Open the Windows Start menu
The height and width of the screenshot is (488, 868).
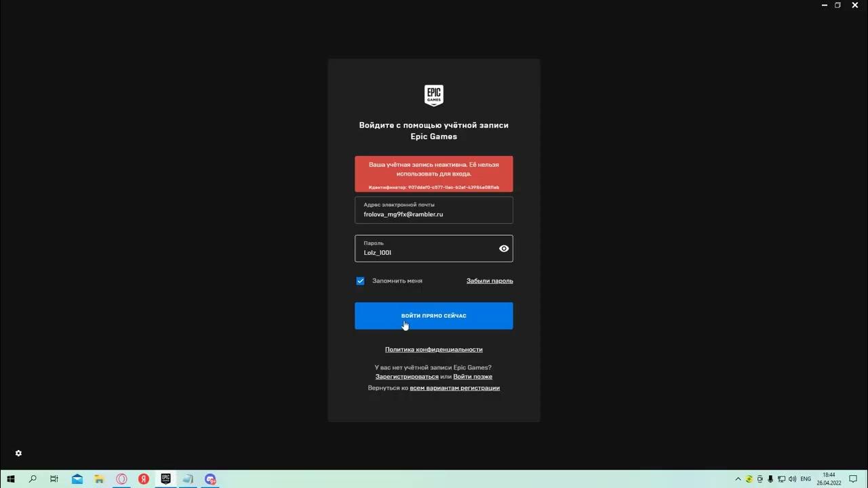tap(11, 479)
